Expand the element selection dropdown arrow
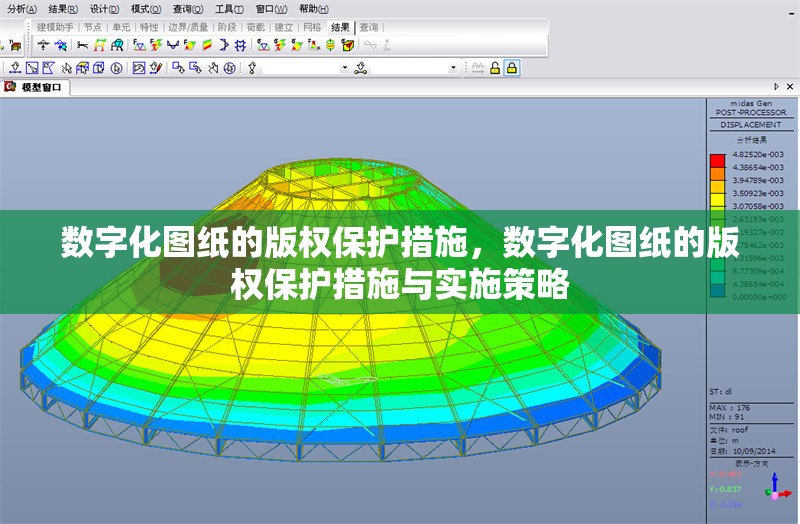The height and width of the screenshot is (524, 800). (453, 68)
